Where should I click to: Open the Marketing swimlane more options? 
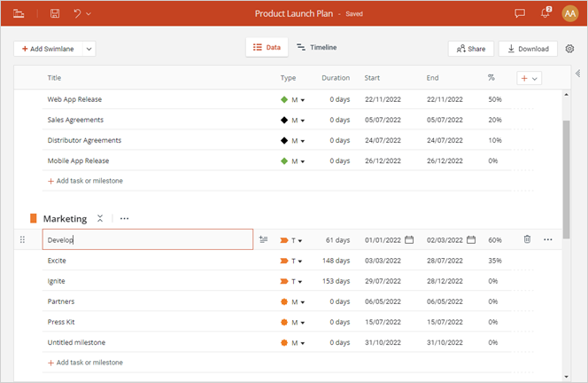[x=124, y=218]
